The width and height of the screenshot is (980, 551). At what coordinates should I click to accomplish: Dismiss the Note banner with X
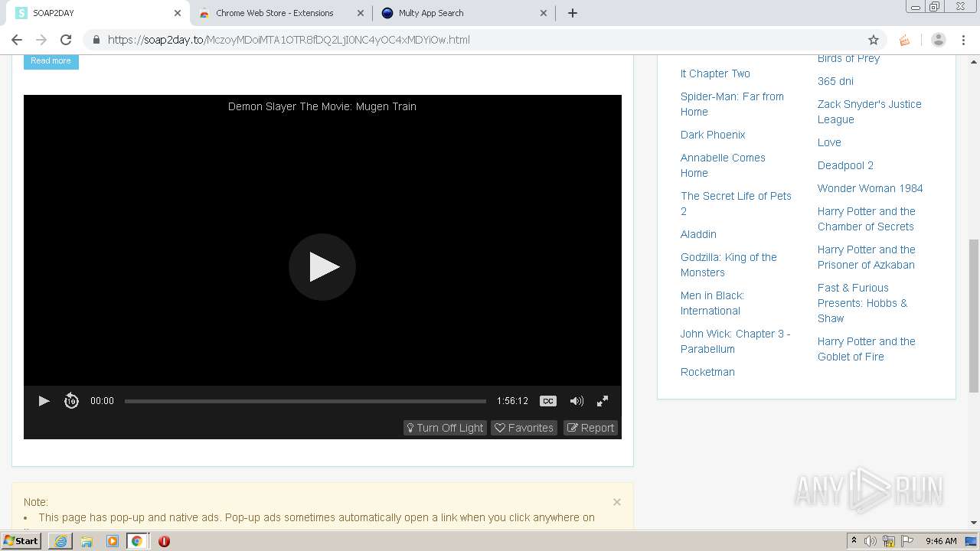pos(617,502)
